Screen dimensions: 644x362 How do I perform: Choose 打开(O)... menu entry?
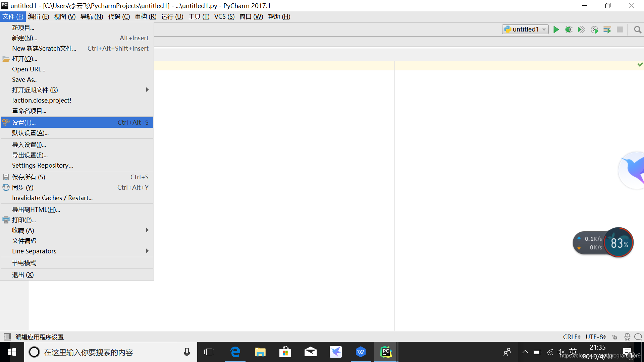pyautogui.click(x=77, y=59)
